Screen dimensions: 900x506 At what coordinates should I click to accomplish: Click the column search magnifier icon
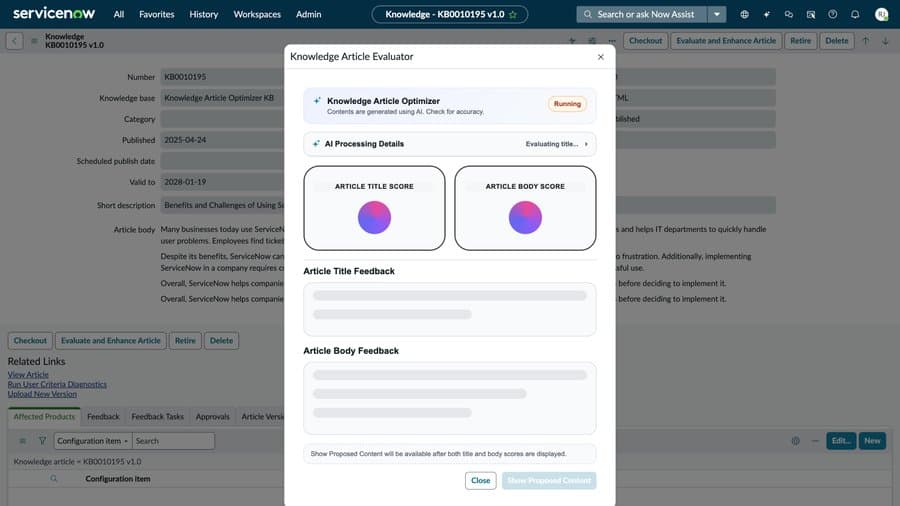[x=53, y=478]
